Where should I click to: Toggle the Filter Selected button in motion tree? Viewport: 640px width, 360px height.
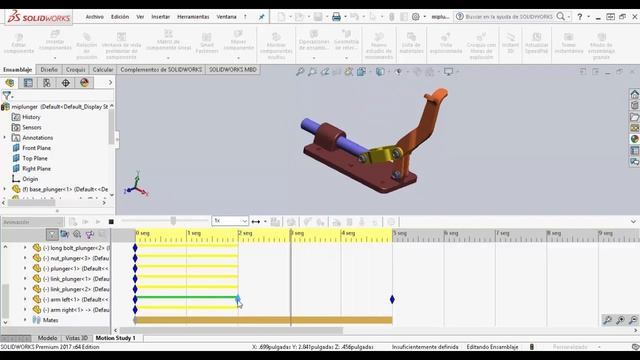click(x=90, y=234)
